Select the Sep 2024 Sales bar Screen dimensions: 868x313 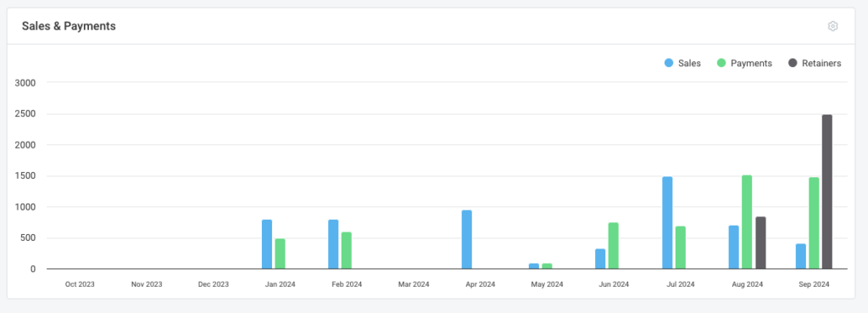tap(800, 256)
